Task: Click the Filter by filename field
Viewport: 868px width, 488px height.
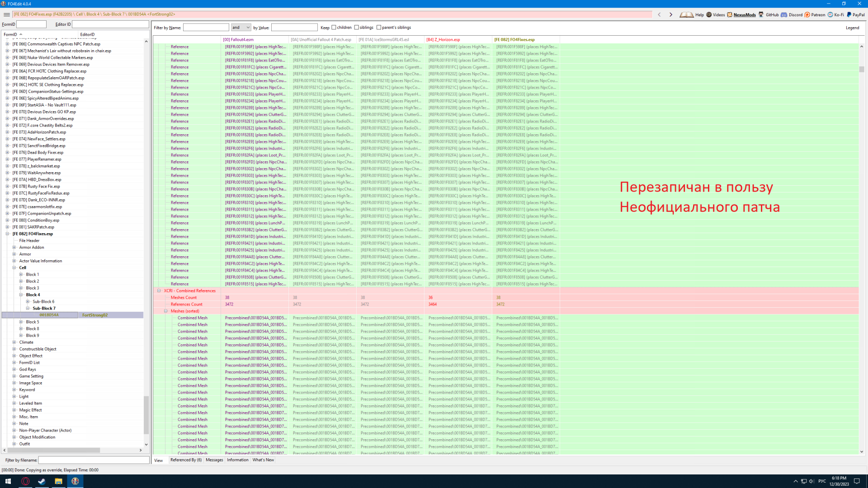Action: (94, 460)
